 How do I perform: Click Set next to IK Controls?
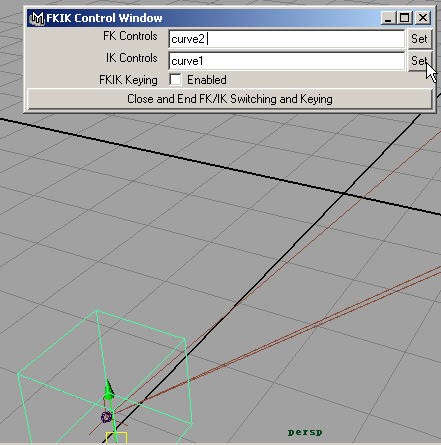pyautogui.click(x=419, y=61)
